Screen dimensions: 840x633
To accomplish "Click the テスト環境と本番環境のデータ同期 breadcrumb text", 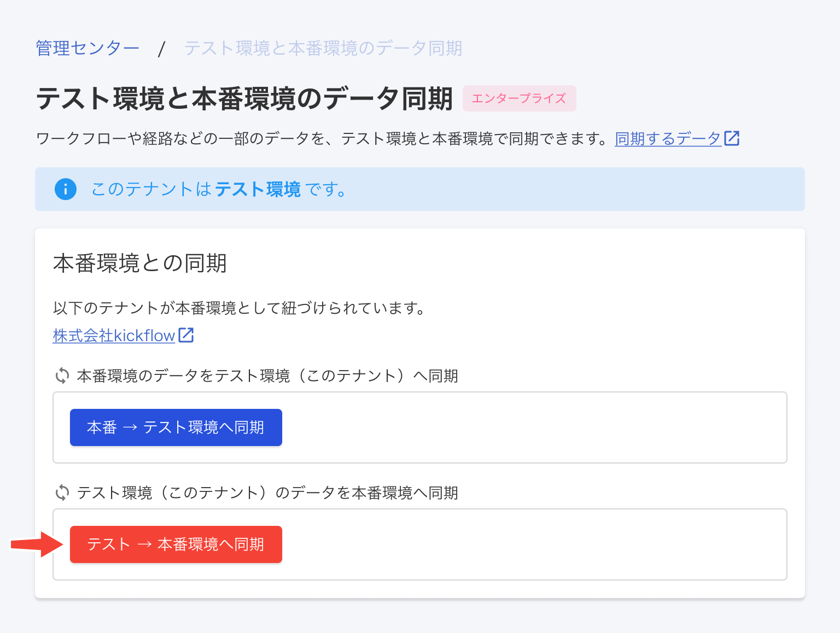I will (x=323, y=48).
